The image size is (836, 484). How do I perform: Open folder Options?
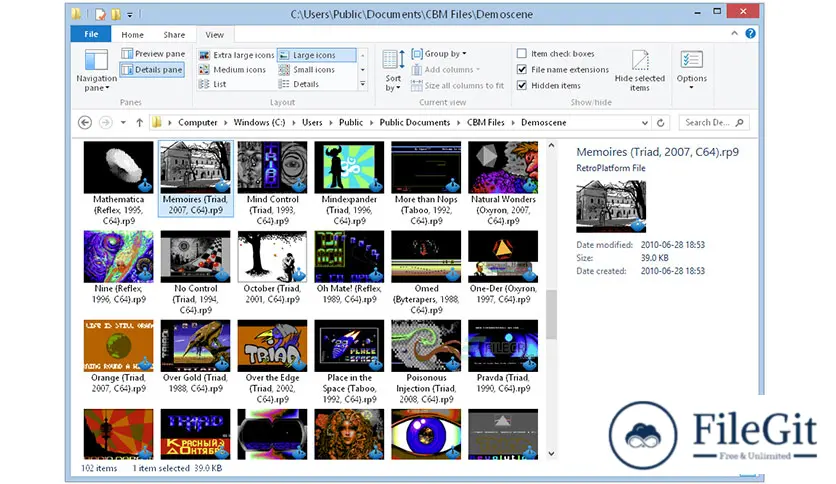coord(692,70)
